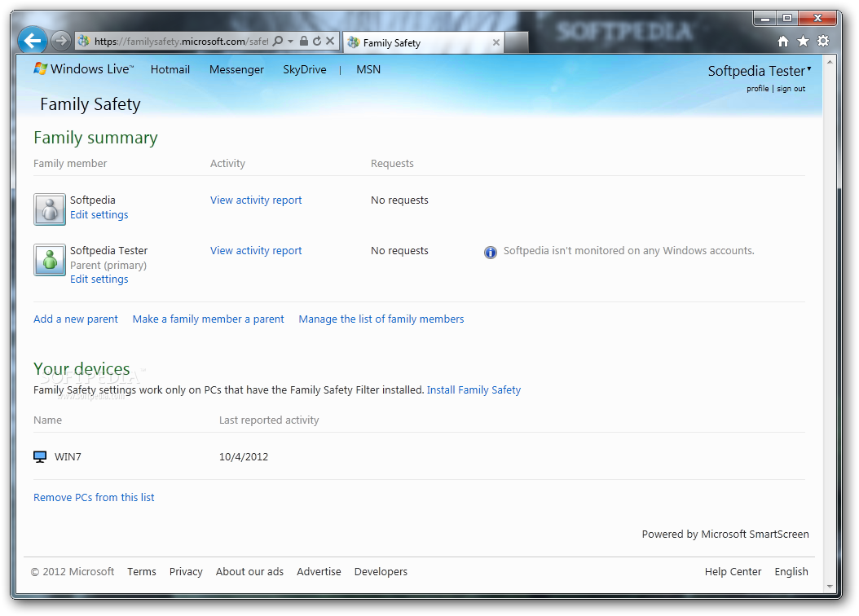This screenshot has height=616, width=859.
Task: Open the Tools gear icon
Action: coord(823,41)
